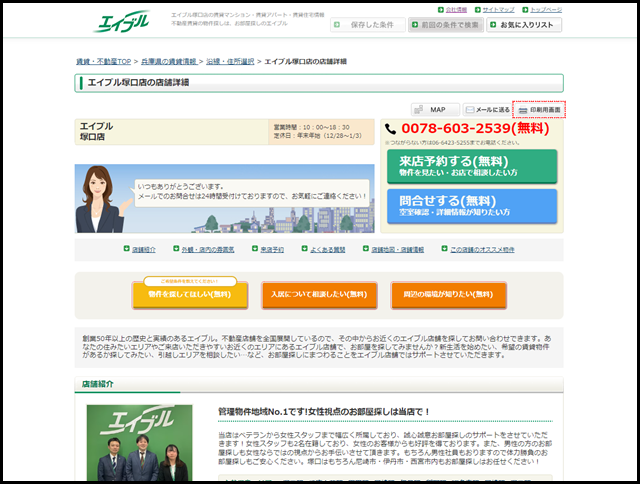This screenshot has width=640, height=484.
Task: Click phone number 0078-603-2539(無料)
Action: coord(475,129)
